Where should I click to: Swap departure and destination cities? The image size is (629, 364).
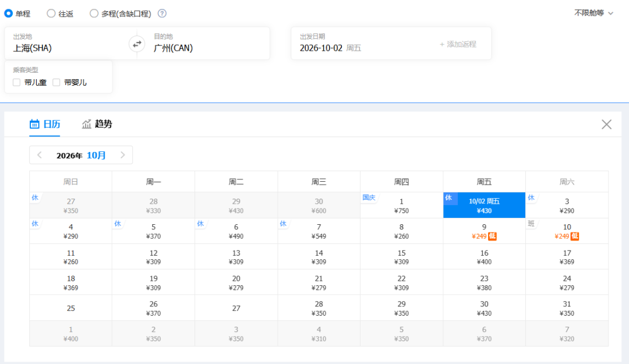[137, 44]
